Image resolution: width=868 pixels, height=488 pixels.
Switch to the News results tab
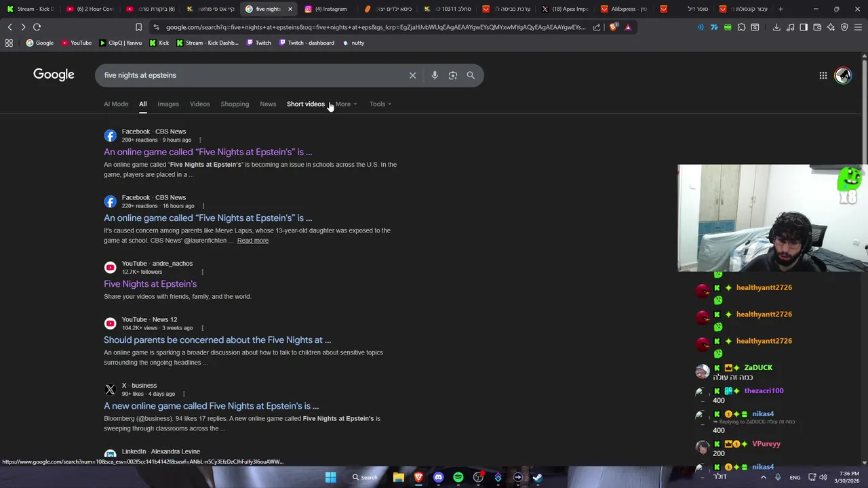pos(268,104)
